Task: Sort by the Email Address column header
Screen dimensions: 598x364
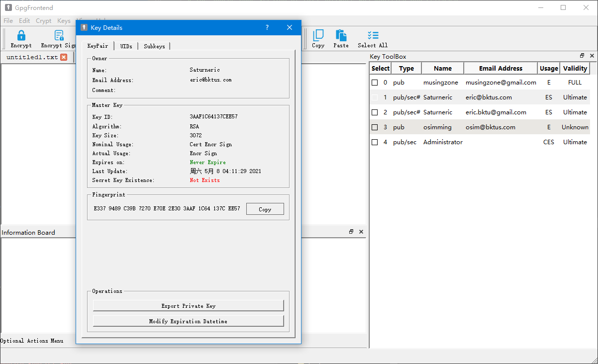Action: click(x=500, y=68)
